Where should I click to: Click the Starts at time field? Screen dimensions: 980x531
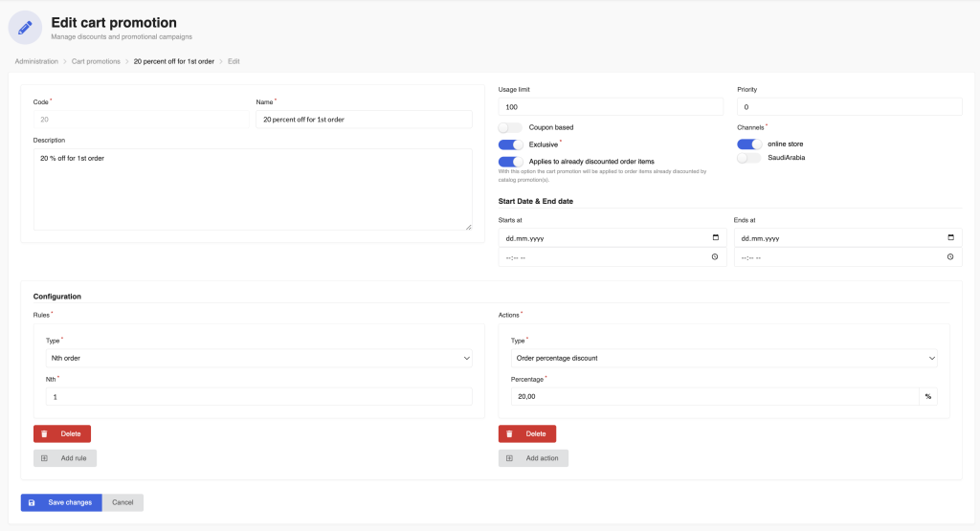click(612, 257)
